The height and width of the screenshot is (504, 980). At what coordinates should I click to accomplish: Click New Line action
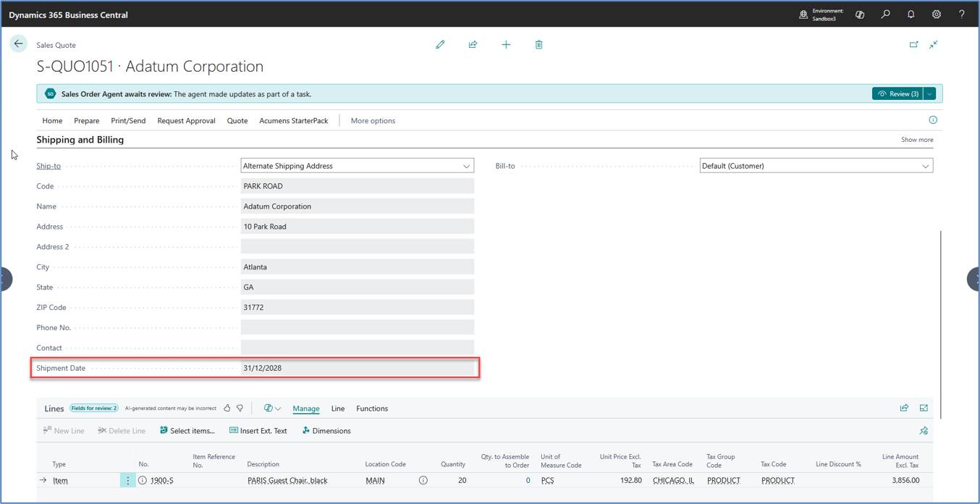64,431
